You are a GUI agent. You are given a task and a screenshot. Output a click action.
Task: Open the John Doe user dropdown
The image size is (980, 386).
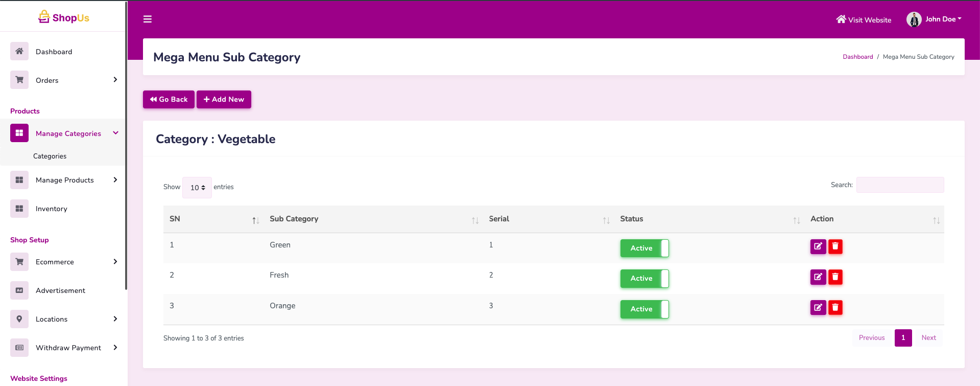[x=934, y=19]
